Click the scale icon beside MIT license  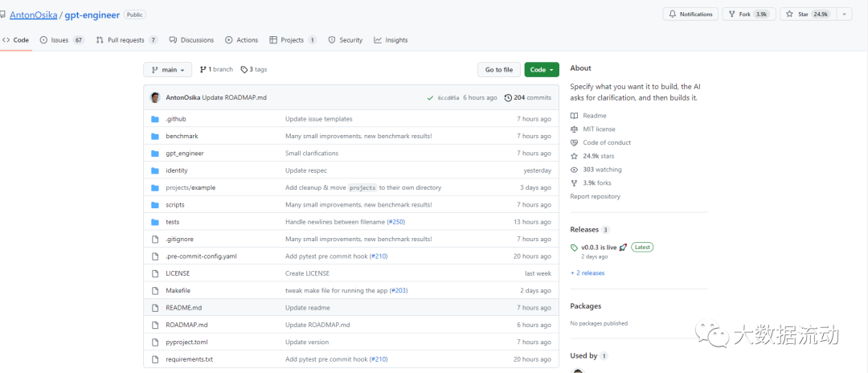coord(574,129)
